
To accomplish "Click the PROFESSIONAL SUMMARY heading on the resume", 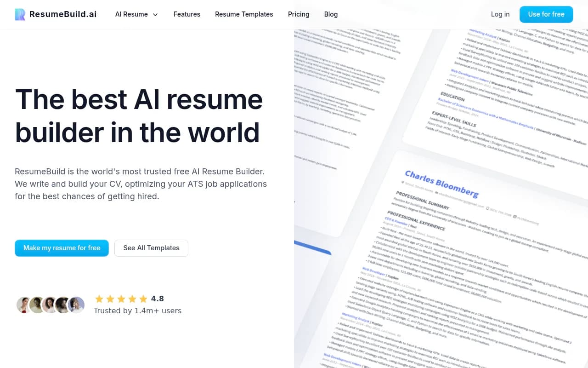I will [422, 201].
